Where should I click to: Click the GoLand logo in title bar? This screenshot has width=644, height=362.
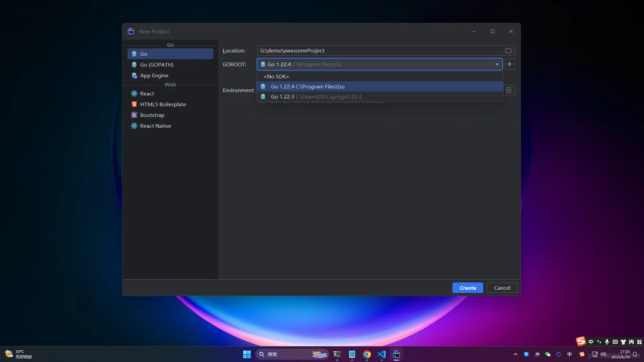pyautogui.click(x=131, y=31)
